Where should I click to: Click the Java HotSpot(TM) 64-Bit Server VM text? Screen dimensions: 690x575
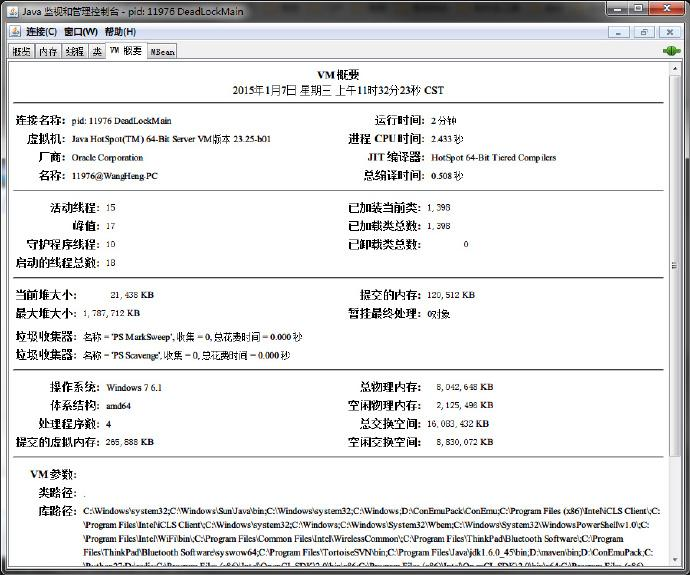coord(171,139)
